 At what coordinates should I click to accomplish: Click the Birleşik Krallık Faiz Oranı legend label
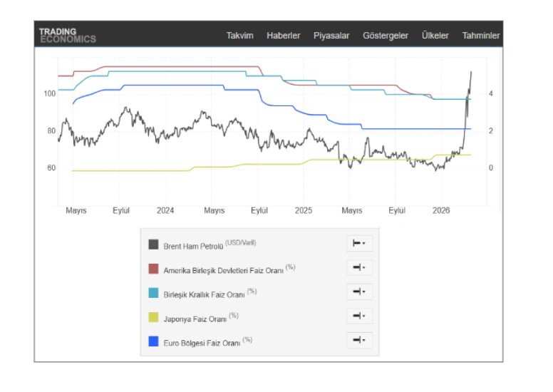coord(205,294)
